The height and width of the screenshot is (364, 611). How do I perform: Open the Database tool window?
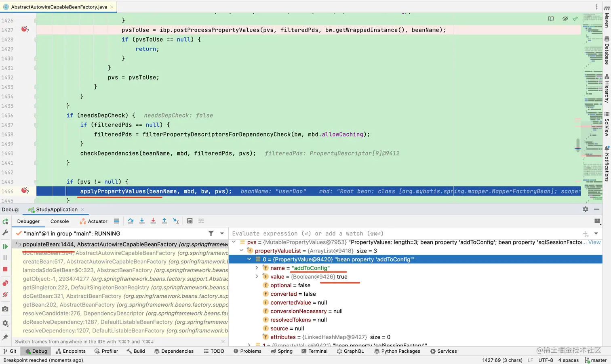(607, 50)
